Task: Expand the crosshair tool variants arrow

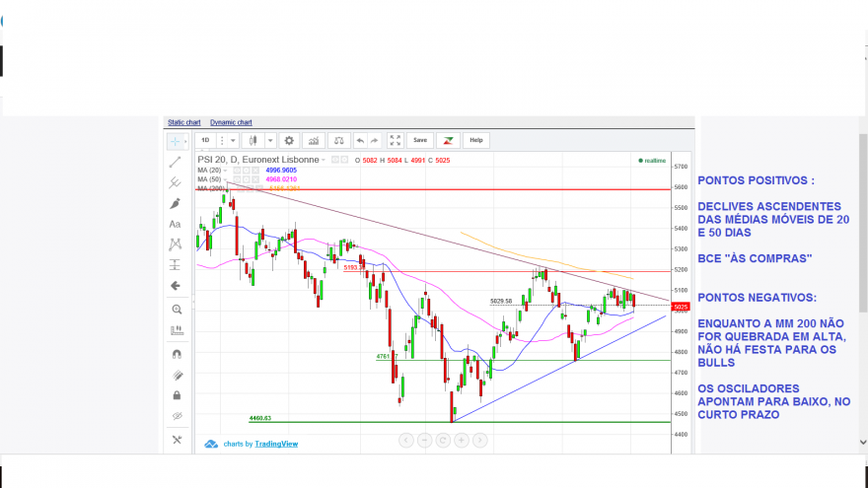Action: 185,142
